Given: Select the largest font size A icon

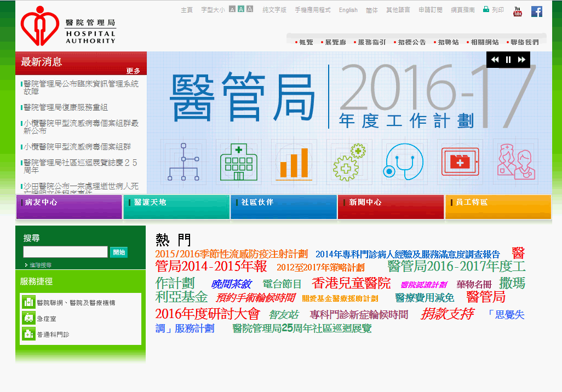Looking at the screenshot, I should (250, 9).
